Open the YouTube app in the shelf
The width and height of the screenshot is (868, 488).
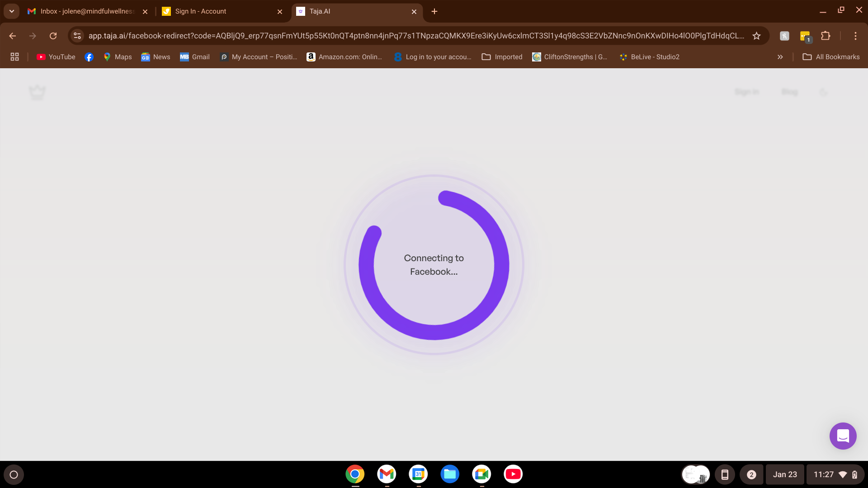click(x=513, y=474)
